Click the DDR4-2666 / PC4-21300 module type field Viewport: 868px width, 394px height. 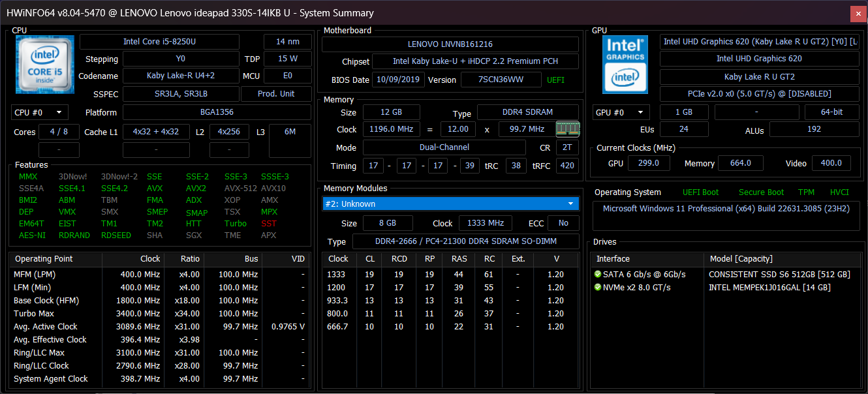tap(465, 242)
